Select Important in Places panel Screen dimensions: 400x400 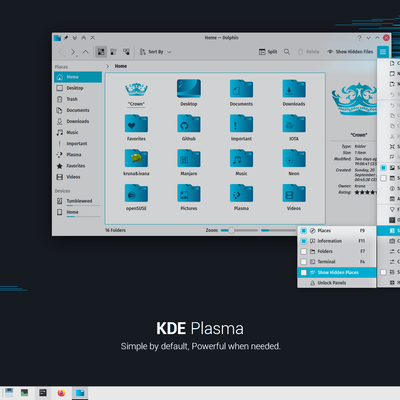[78, 143]
